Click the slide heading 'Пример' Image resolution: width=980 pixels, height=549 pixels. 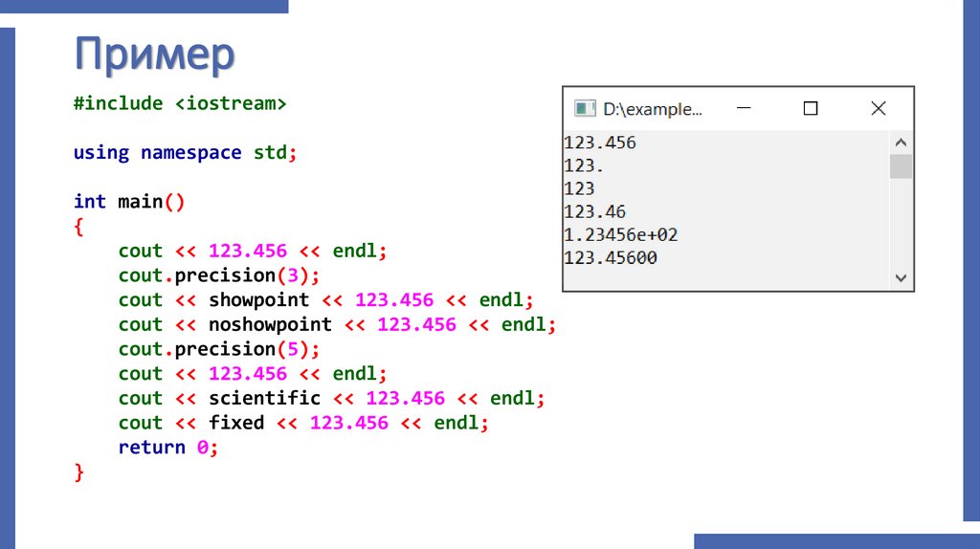(x=154, y=55)
